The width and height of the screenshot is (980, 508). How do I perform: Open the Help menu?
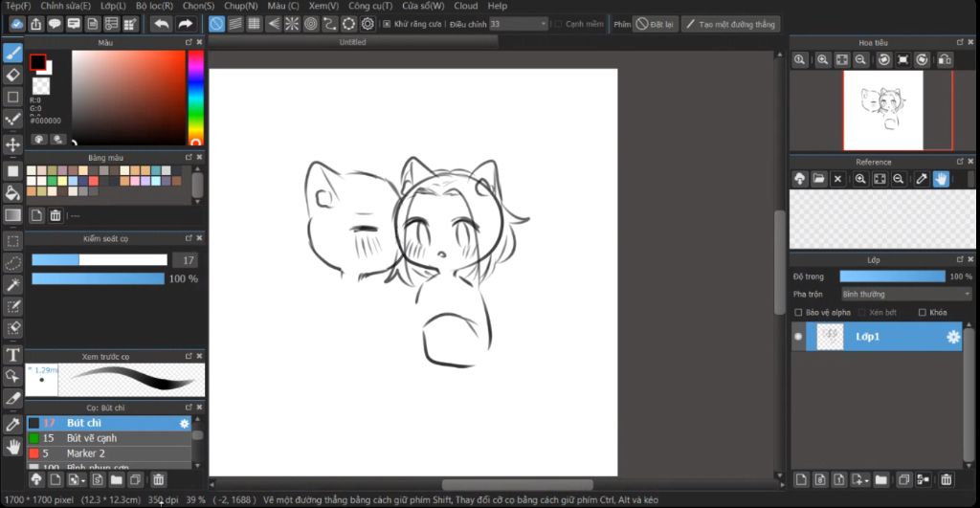[498, 6]
